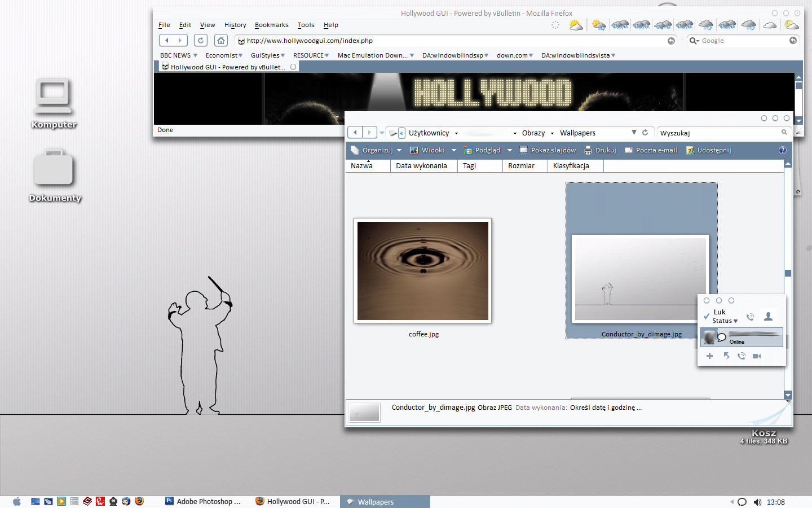
Task: Click the explorer vertical scrollbar thumb
Action: point(788,273)
